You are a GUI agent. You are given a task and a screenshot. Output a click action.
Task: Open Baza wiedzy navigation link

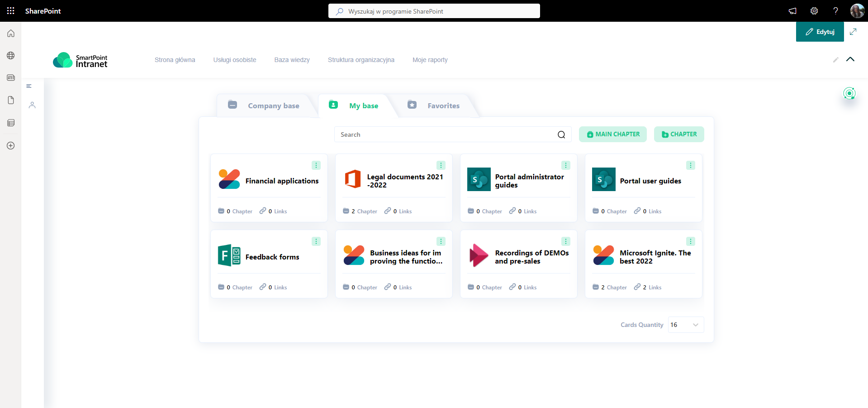coord(292,60)
